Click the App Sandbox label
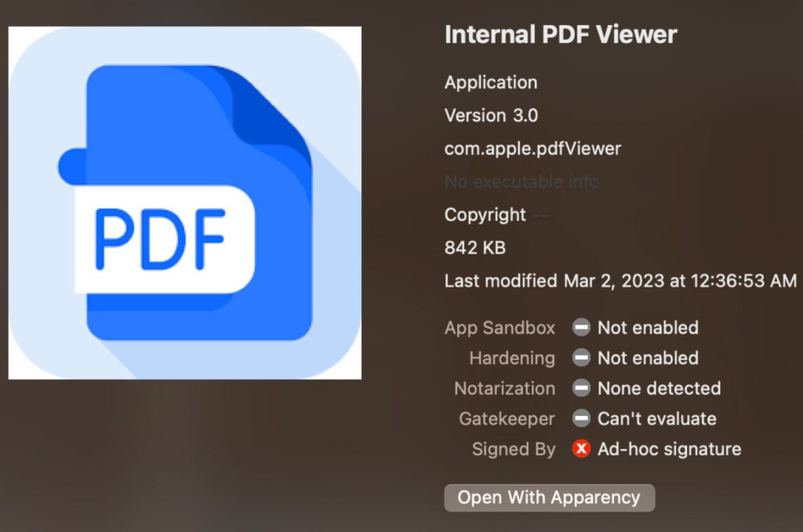Screen dimensions: 803x532 (500, 328)
